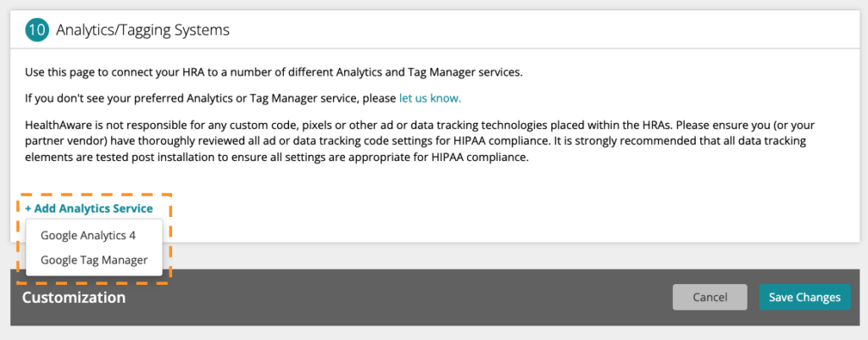
Task: Save Changes in the Customization bar
Action: click(x=804, y=298)
